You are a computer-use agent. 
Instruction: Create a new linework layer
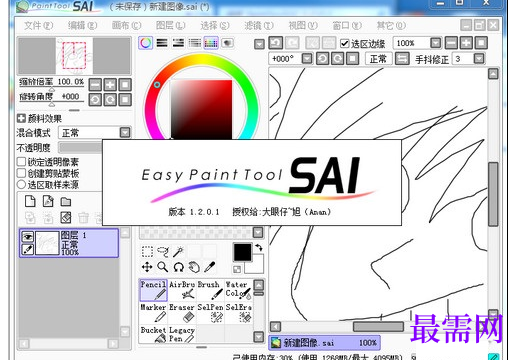[48, 201]
